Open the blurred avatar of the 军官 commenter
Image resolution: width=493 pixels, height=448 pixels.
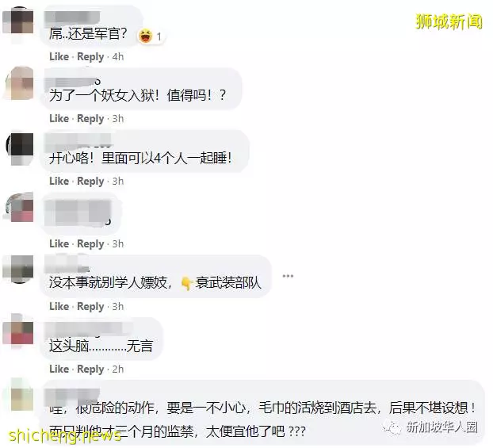point(18,21)
